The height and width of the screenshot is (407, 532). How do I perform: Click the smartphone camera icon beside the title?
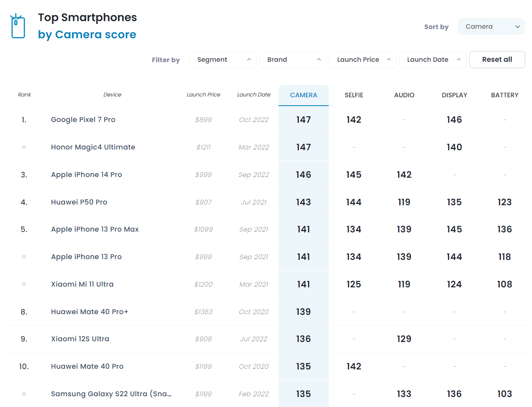tap(18, 26)
